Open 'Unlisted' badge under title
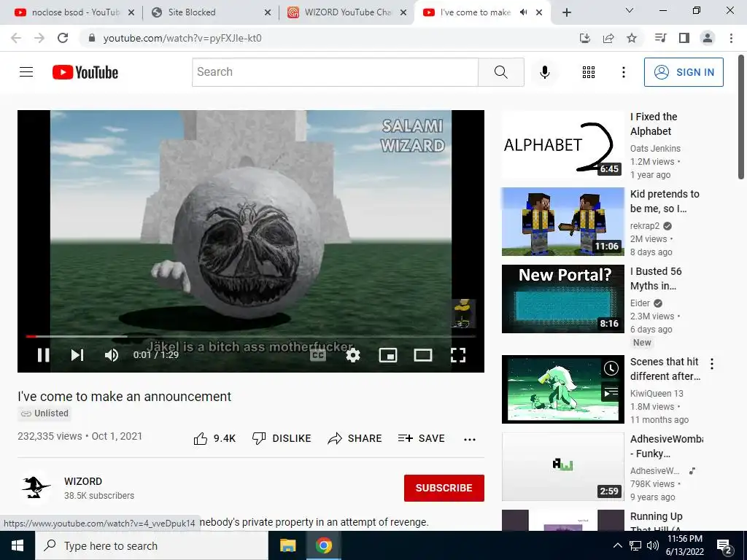 pos(44,413)
